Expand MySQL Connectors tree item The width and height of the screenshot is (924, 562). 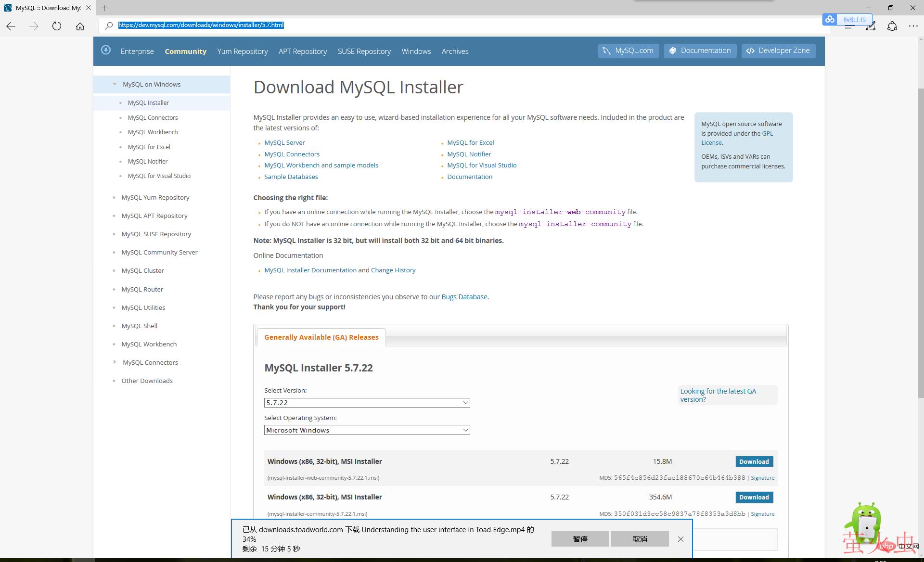(115, 362)
